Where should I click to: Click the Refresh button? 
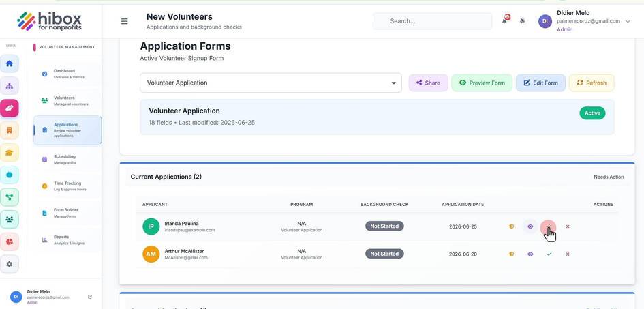592,83
